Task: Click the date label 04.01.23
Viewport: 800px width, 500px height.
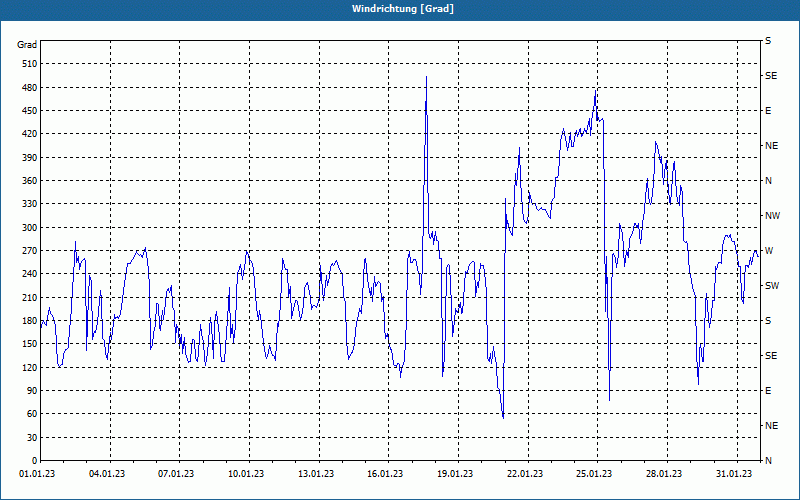Action: pos(107,474)
